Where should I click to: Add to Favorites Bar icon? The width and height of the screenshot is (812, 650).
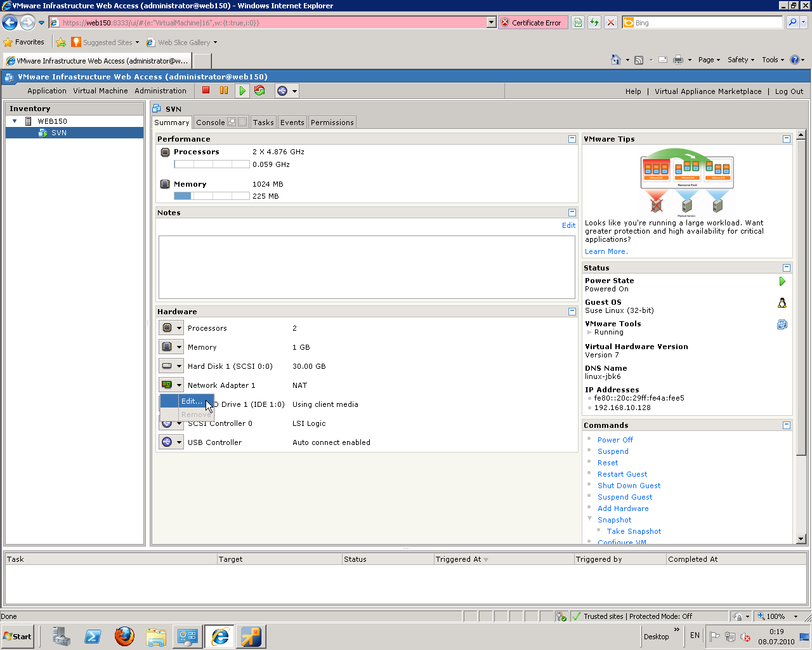point(61,43)
